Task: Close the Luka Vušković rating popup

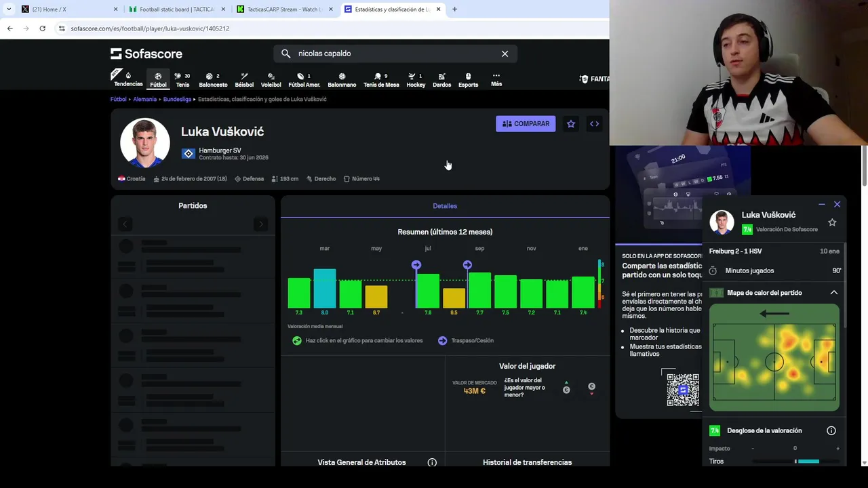Action: tap(837, 204)
